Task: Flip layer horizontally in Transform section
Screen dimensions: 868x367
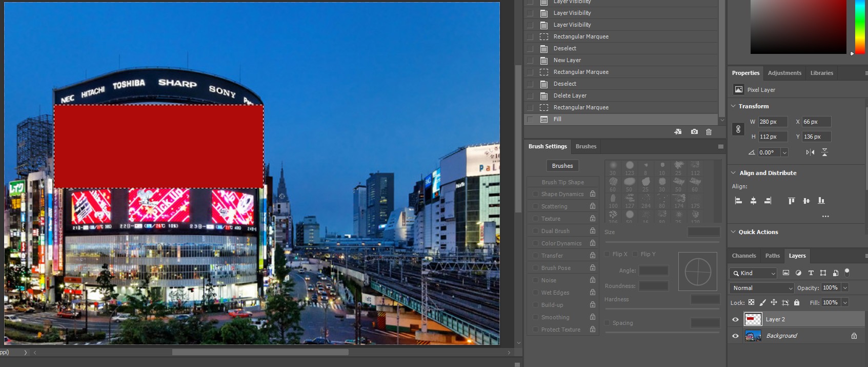Action: pyautogui.click(x=810, y=152)
